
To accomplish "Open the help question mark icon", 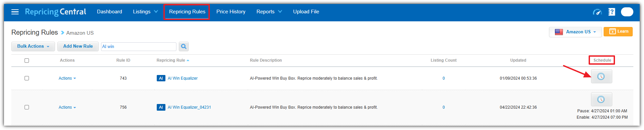I will pos(612,12).
